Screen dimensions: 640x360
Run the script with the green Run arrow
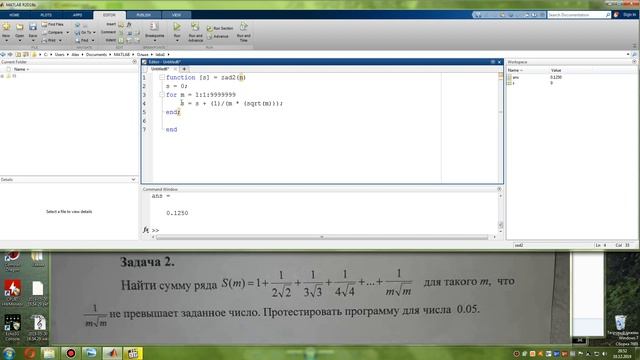(177, 27)
